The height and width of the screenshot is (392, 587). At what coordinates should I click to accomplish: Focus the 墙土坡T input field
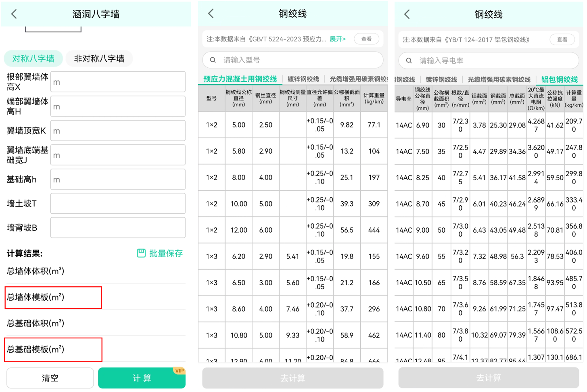point(117,204)
